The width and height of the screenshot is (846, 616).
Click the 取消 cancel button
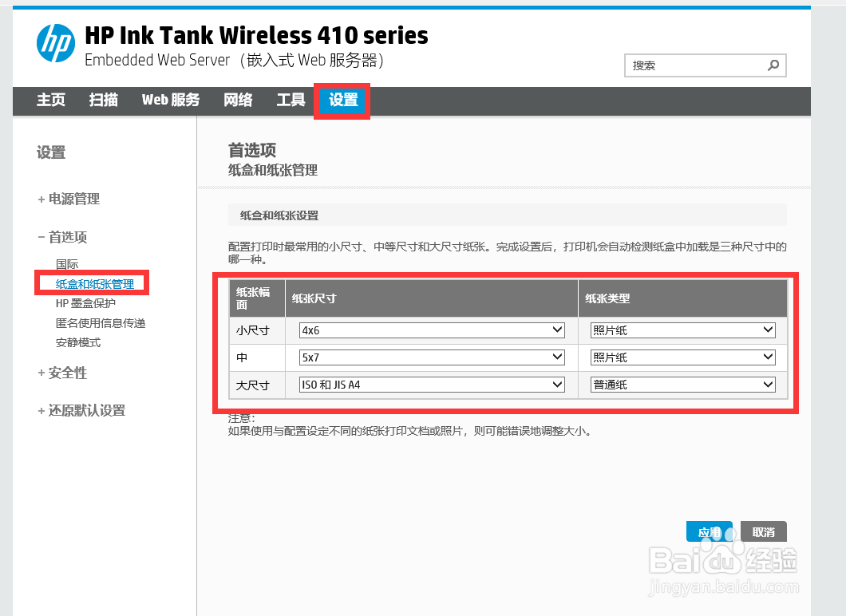(764, 532)
